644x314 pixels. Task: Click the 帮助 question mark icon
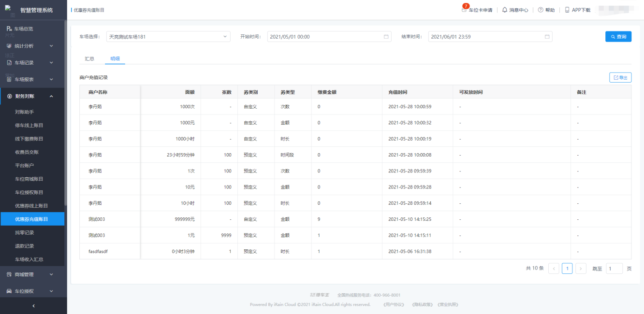pyautogui.click(x=541, y=10)
